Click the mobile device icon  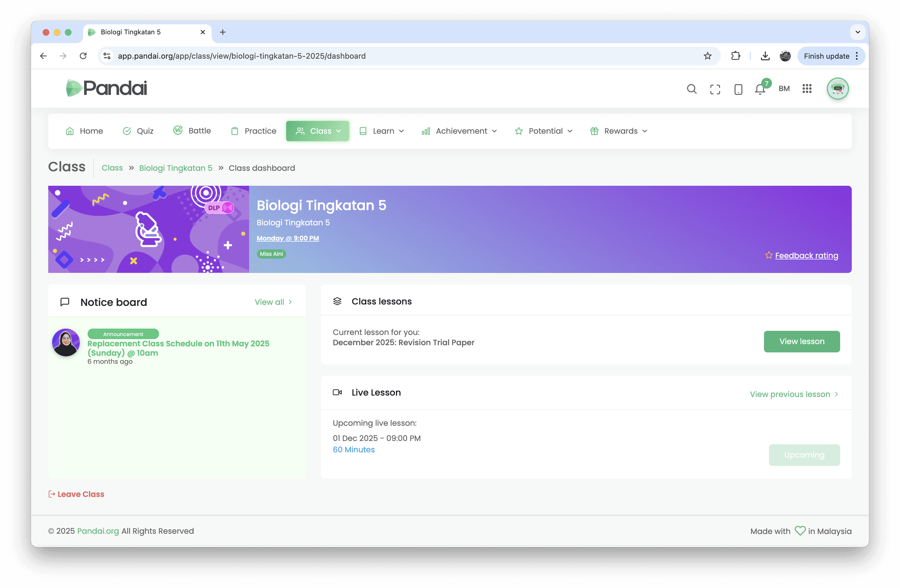click(x=738, y=89)
